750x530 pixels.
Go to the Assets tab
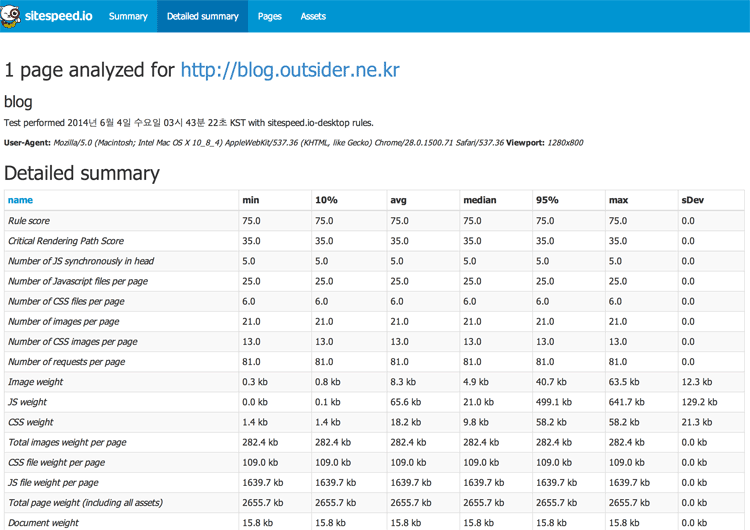click(313, 16)
